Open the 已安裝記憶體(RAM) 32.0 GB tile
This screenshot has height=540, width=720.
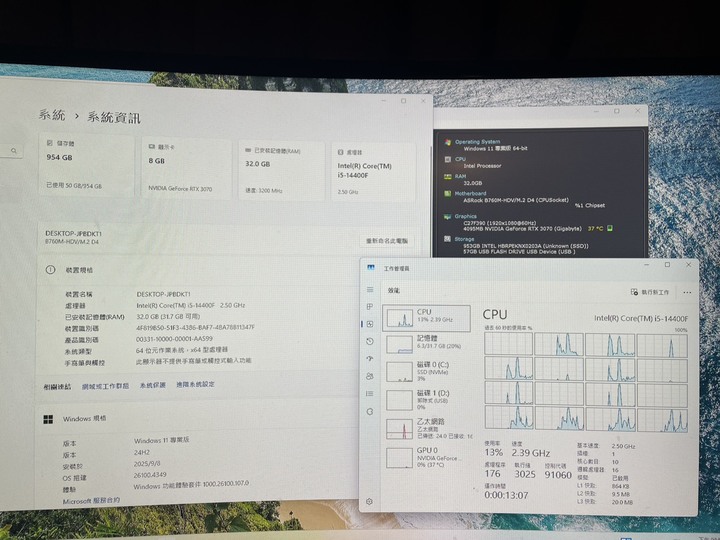281,170
